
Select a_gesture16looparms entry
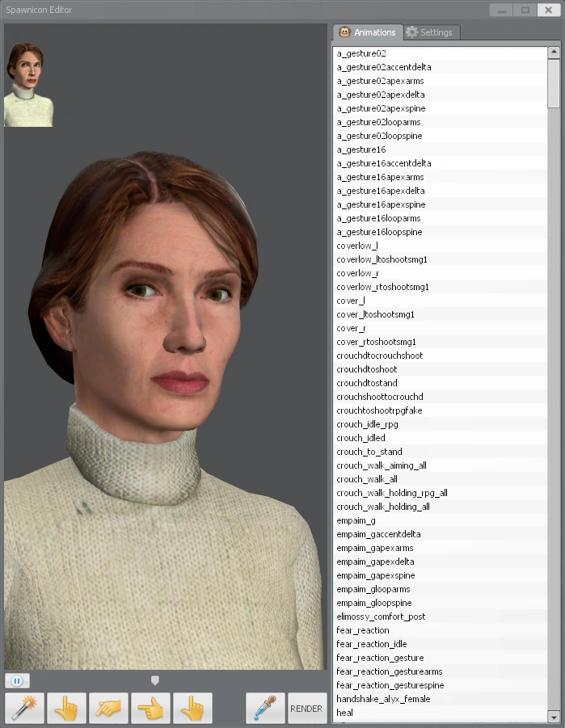click(440, 218)
